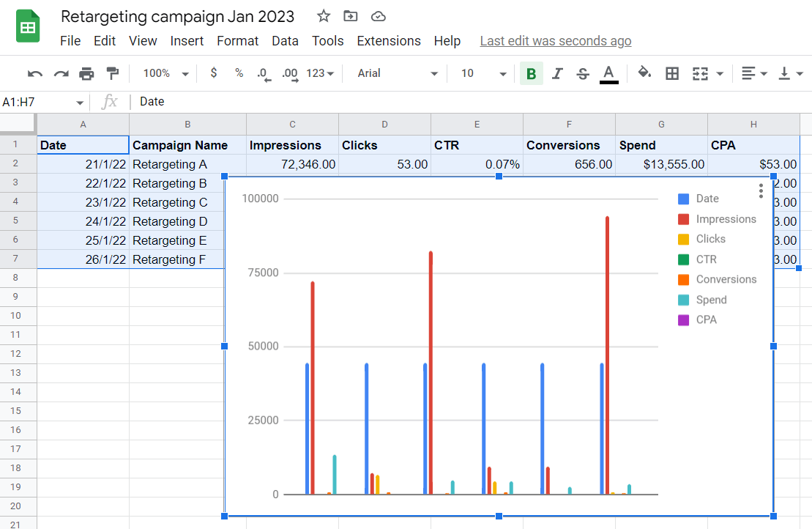The image size is (812, 529).
Task: Select the date cell 26/1/22
Action: tap(83, 259)
